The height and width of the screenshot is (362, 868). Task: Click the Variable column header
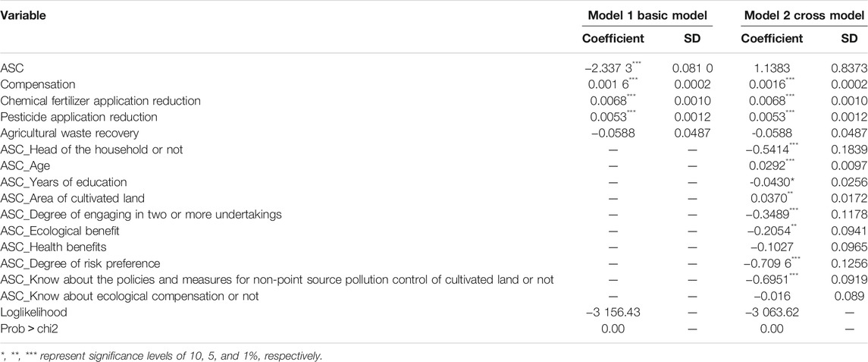pyautogui.click(x=23, y=16)
